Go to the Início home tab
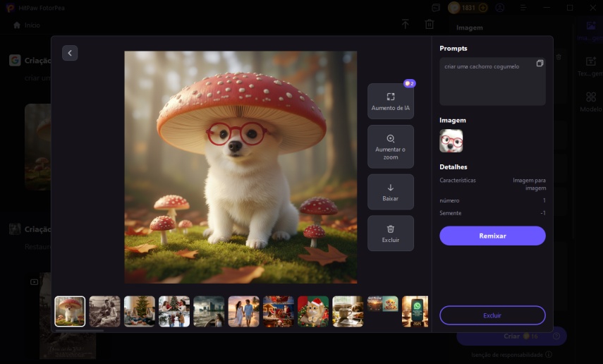The image size is (603, 364). tap(27, 25)
